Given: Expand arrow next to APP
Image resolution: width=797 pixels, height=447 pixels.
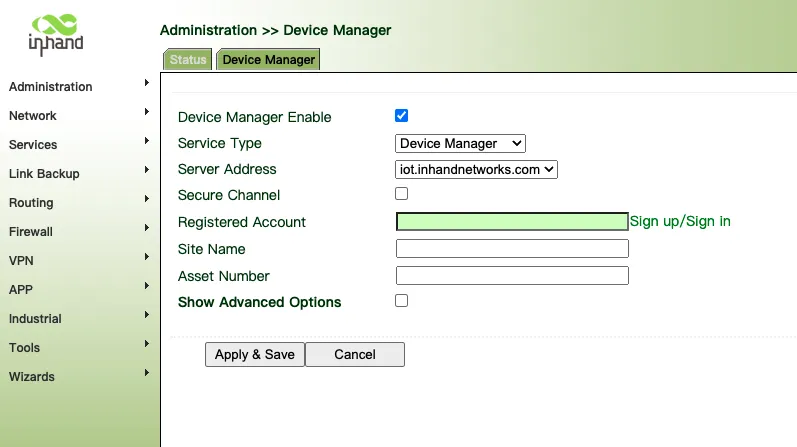Looking at the screenshot, I should coord(146,285).
